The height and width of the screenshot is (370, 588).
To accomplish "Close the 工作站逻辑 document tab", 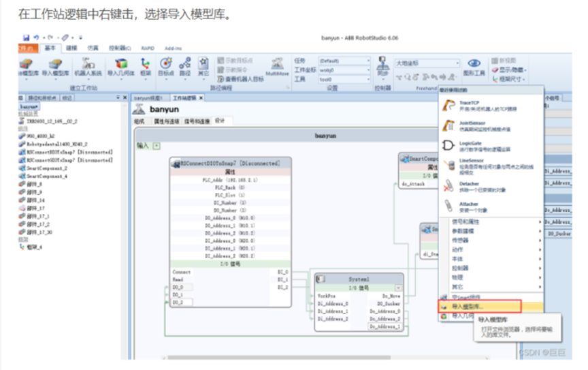I will tap(201, 97).
